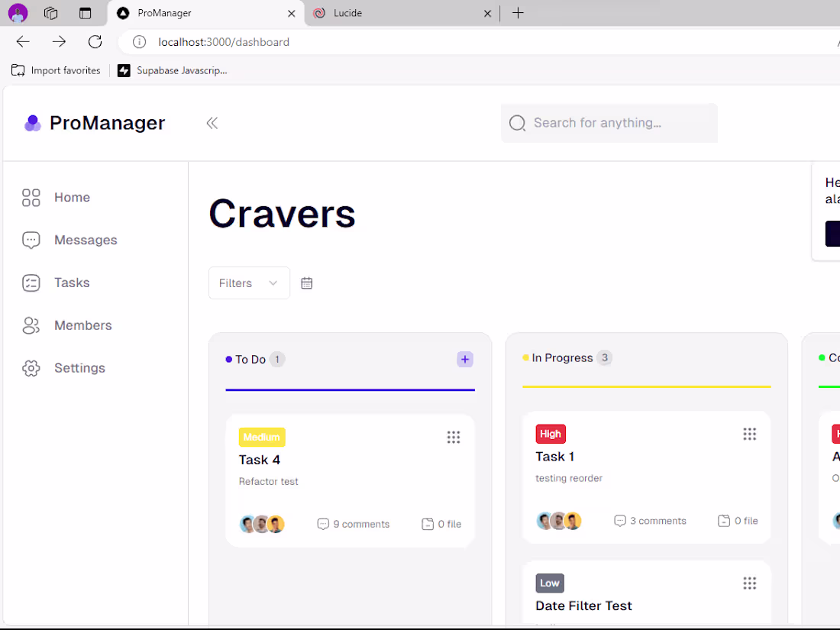
Task: Open Messages from the sidebar
Action: (85, 240)
